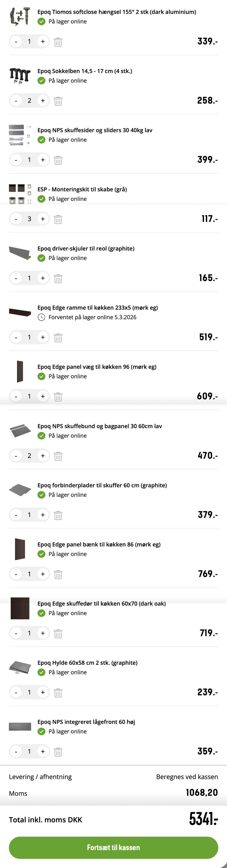Decrease Epoq NPS skuffebund quantity

16,456
